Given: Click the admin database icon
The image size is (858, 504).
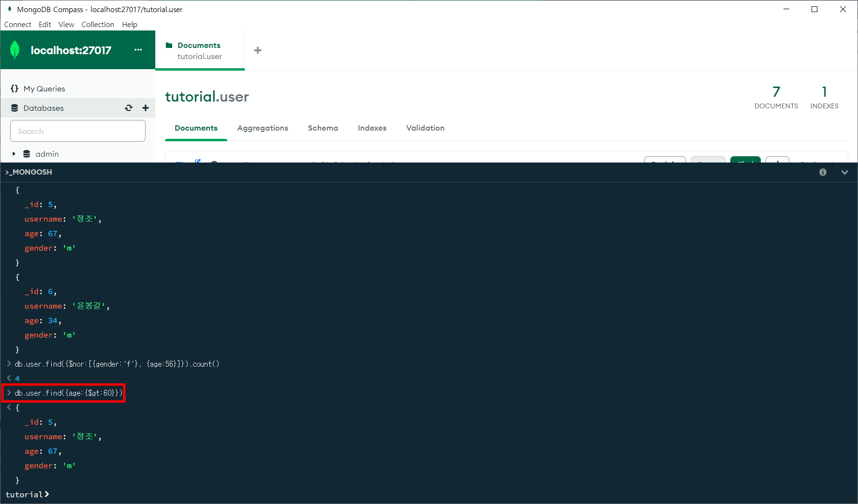Looking at the screenshot, I should click(27, 154).
